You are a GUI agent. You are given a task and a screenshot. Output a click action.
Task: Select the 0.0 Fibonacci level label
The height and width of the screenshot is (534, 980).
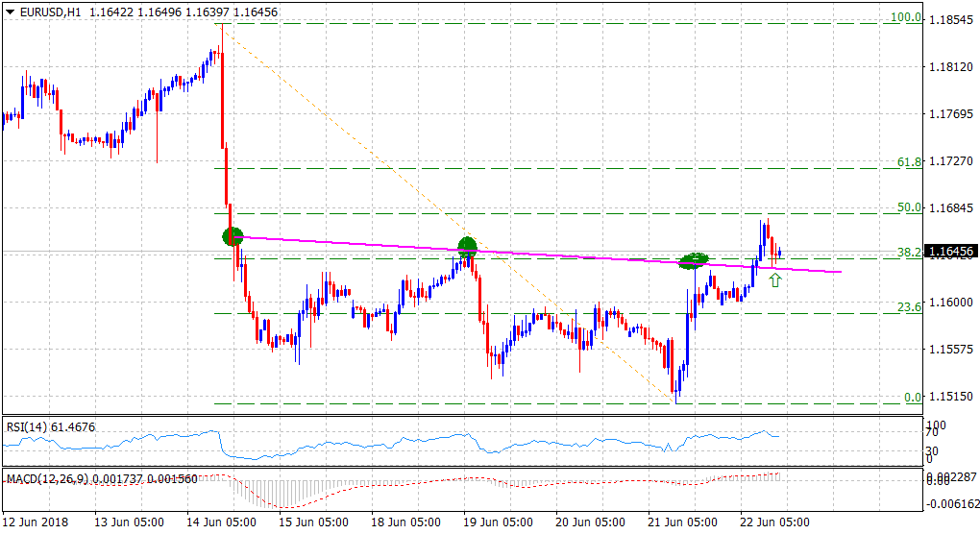pos(911,398)
